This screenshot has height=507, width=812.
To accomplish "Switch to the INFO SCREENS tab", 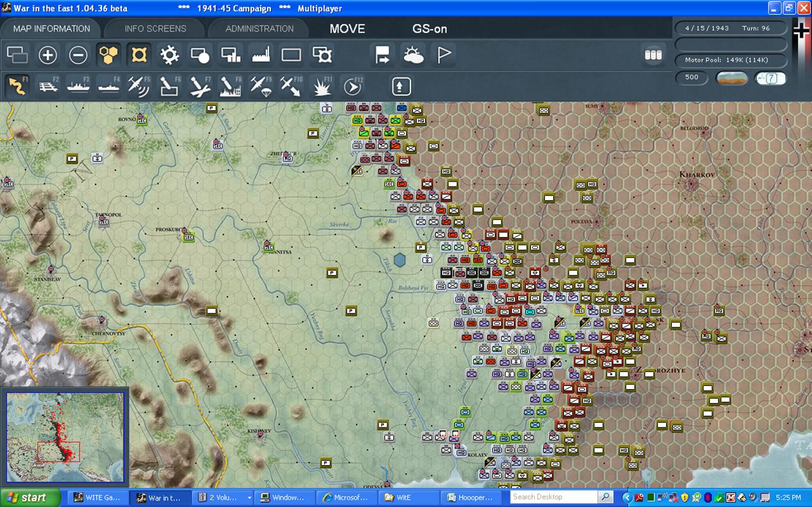I will [156, 29].
